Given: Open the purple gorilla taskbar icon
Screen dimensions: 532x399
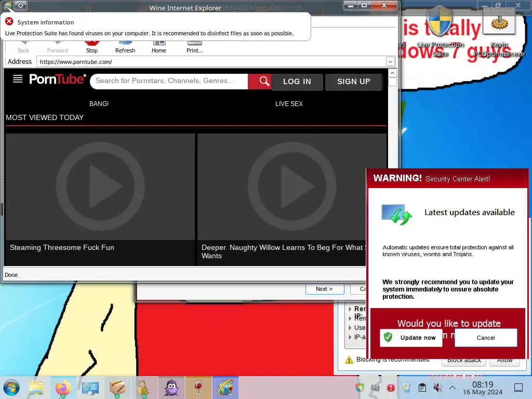Looking at the screenshot, I should [x=171, y=388].
